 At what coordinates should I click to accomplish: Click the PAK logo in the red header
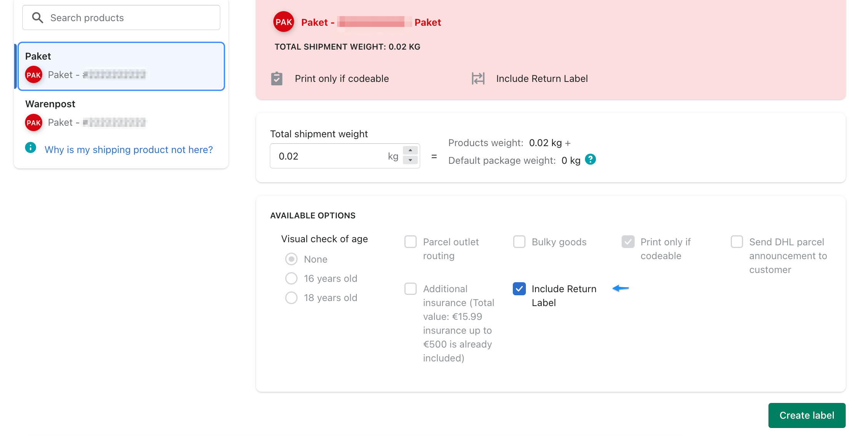284,22
